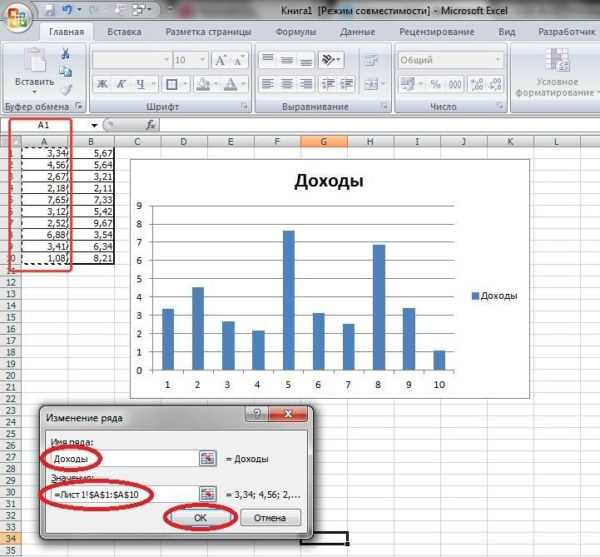The image size is (600, 557).
Task: Open the Общий number format dropdown
Action: 498,60
